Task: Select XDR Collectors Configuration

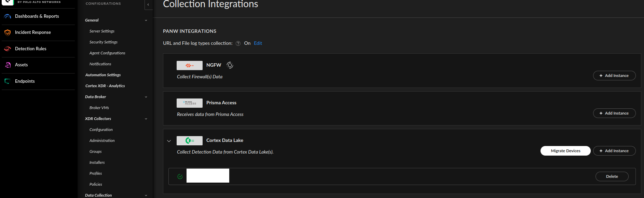Action: (x=101, y=130)
